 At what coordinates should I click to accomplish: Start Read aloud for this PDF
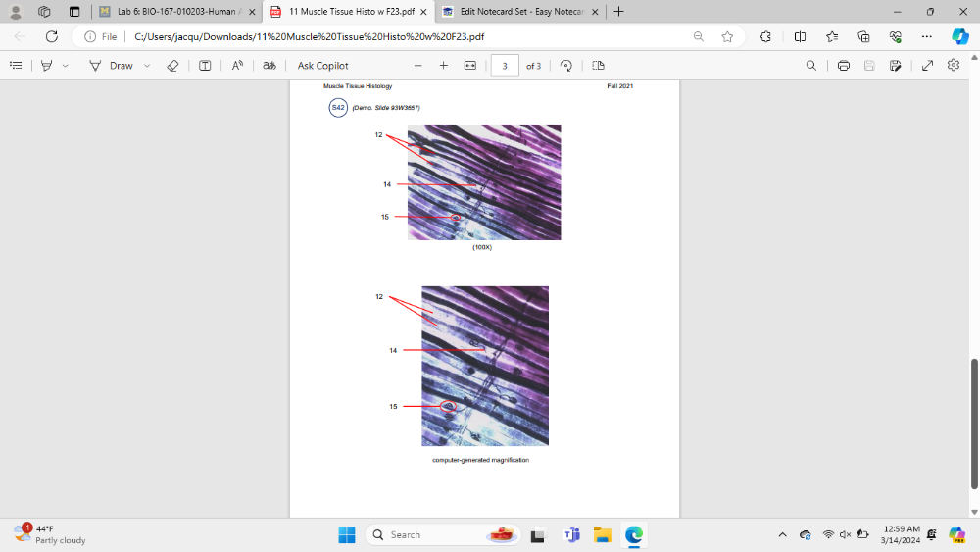point(237,66)
